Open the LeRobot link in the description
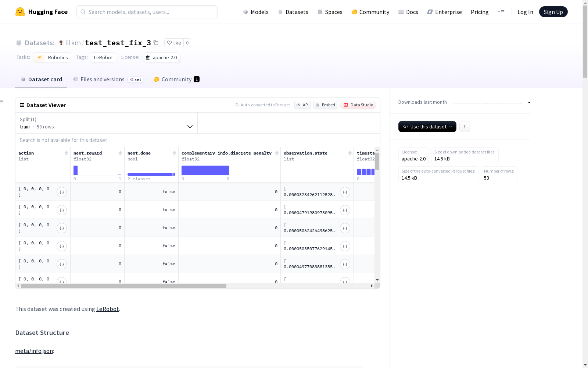The height and width of the screenshot is (368, 588). pos(107,309)
